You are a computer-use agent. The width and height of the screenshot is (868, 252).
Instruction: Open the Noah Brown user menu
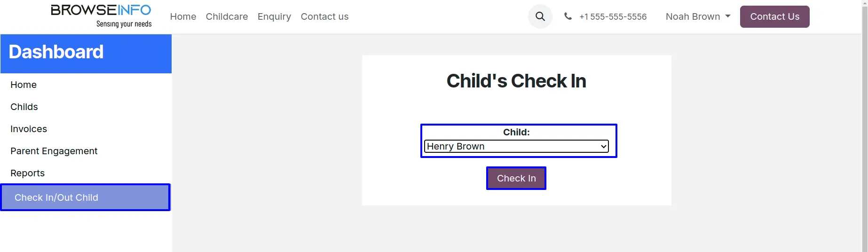coord(693,16)
